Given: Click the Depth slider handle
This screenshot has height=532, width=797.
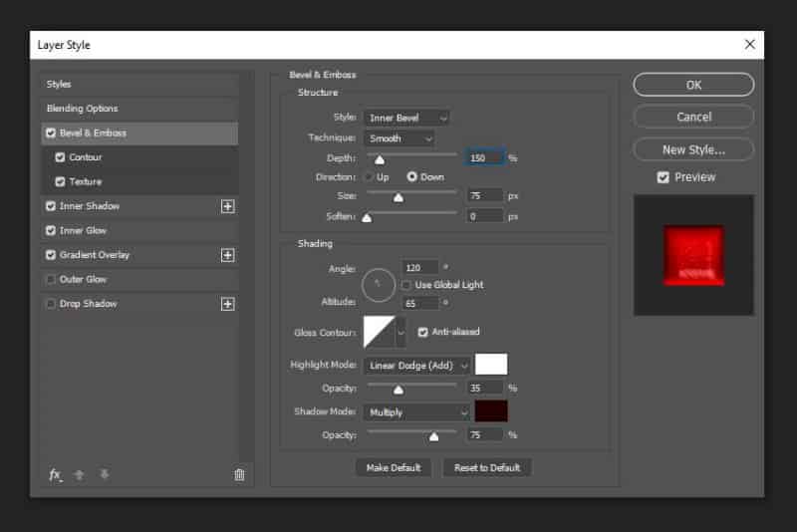Looking at the screenshot, I should click(x=380, y=160).
